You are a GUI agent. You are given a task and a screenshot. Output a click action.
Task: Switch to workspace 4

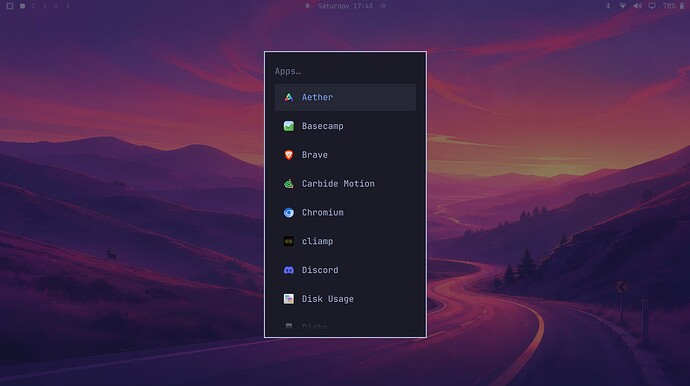pos(56,6)
